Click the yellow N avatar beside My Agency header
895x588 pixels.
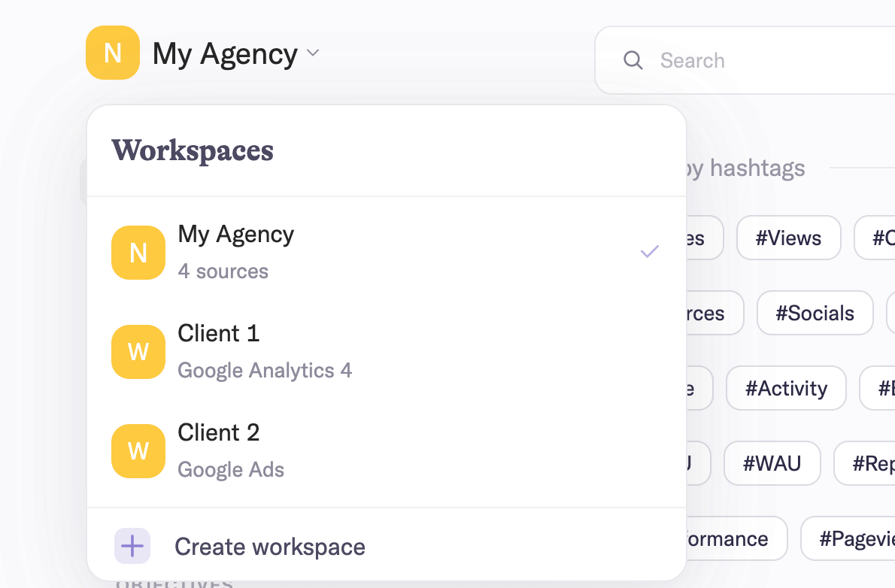(113, 53)
